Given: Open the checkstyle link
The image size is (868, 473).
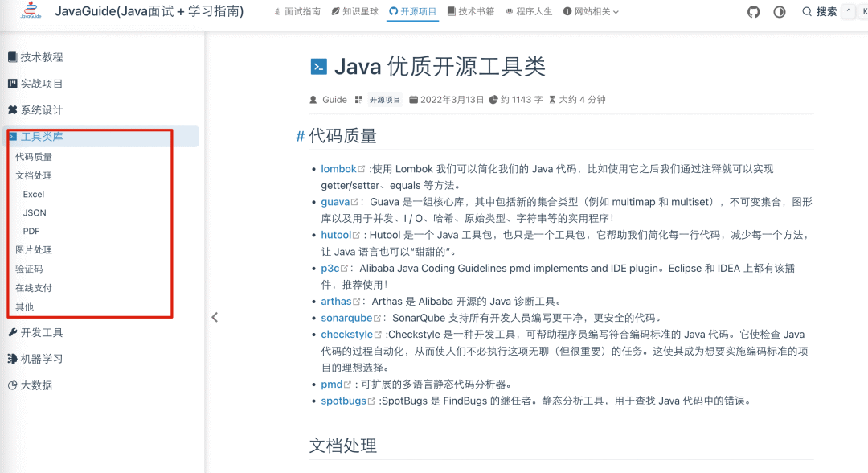Looking at the screenshot, I should 347,335.
